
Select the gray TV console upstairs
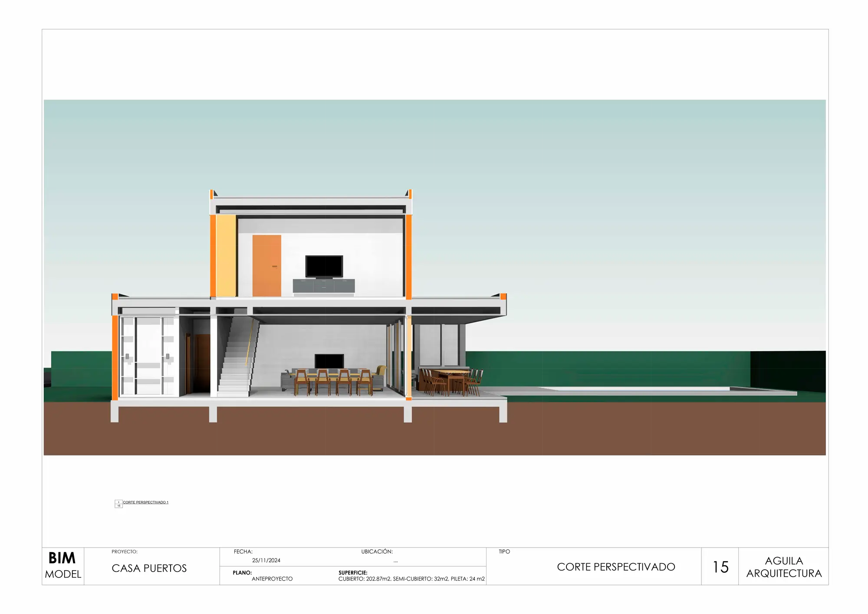[x=324, y=286]
